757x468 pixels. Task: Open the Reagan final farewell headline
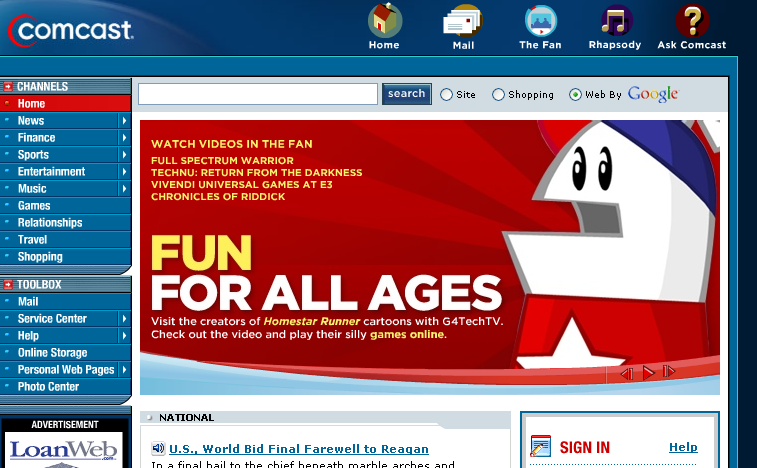tap(299, 449)
